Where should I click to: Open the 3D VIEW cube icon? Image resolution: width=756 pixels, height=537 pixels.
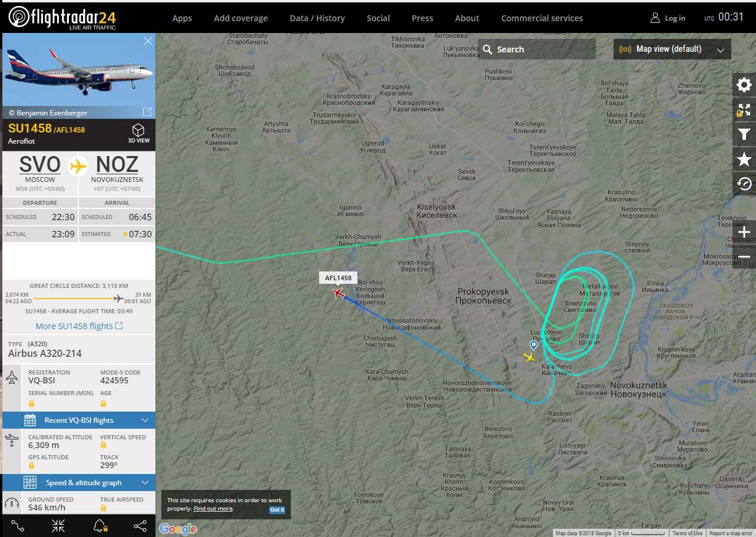click(138, 134)
